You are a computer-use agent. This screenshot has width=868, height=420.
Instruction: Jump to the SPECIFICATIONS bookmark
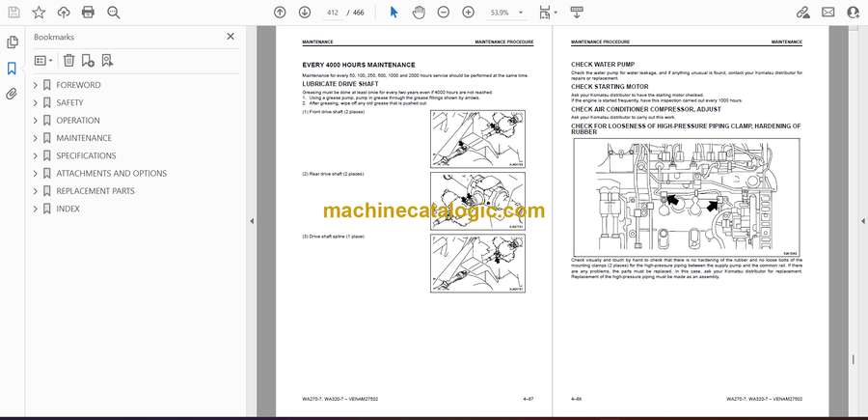(x=86, y=155)
